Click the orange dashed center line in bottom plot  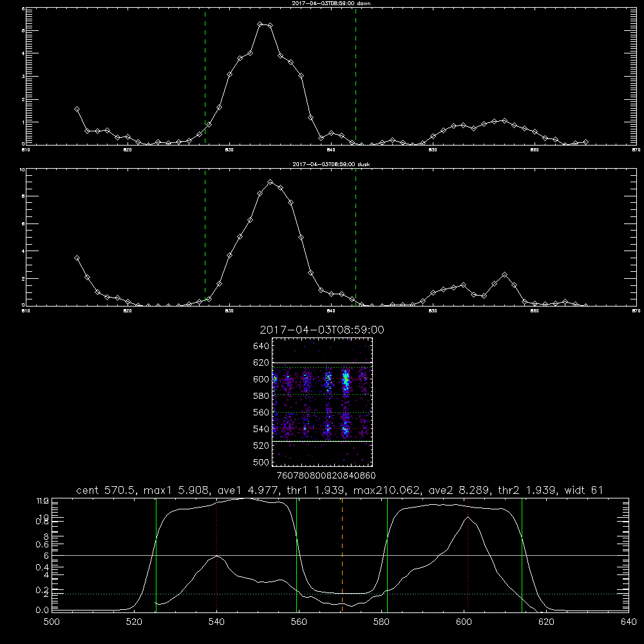point(342,554)
